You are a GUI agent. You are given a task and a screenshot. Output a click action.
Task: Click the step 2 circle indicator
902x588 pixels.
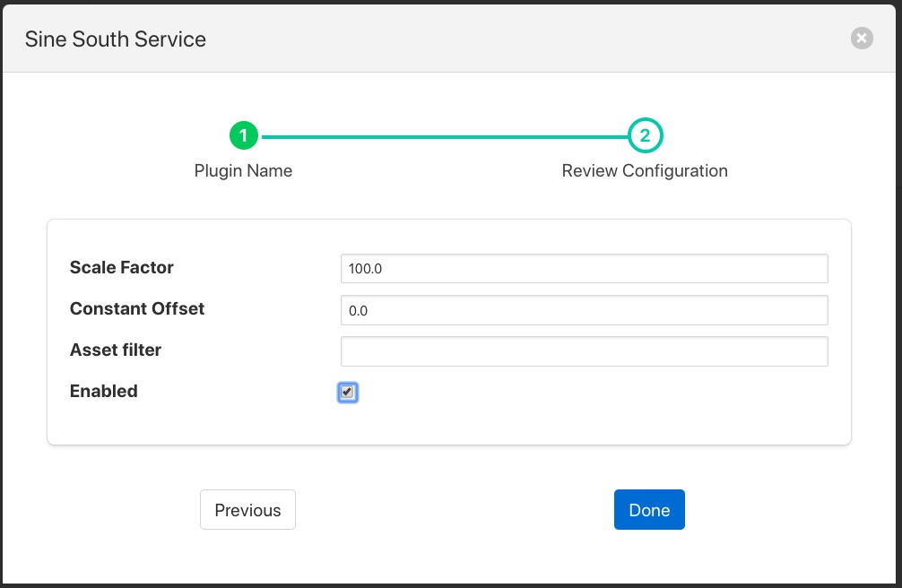pos(645,136)
